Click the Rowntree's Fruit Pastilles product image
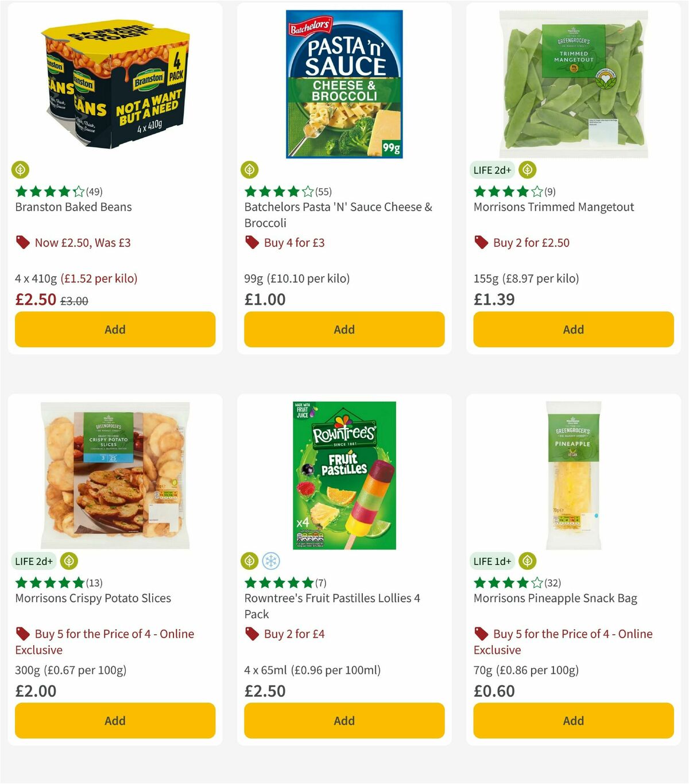This screenshot has width=689, height=784. pos(343,473)
